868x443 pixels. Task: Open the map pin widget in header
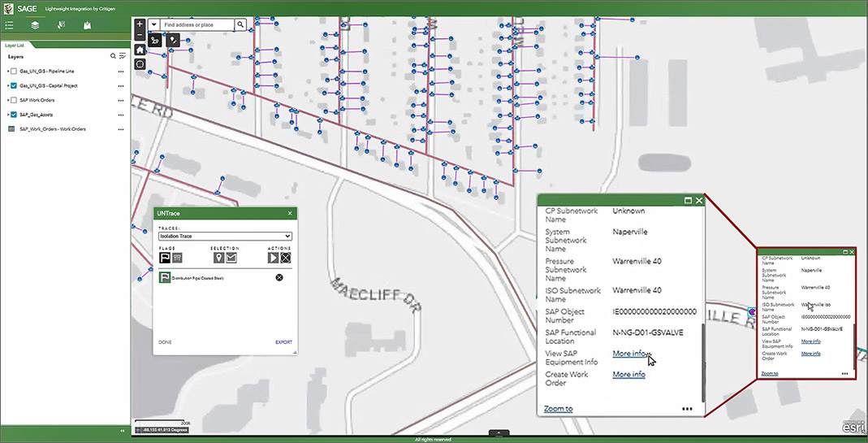pos(62,25)
